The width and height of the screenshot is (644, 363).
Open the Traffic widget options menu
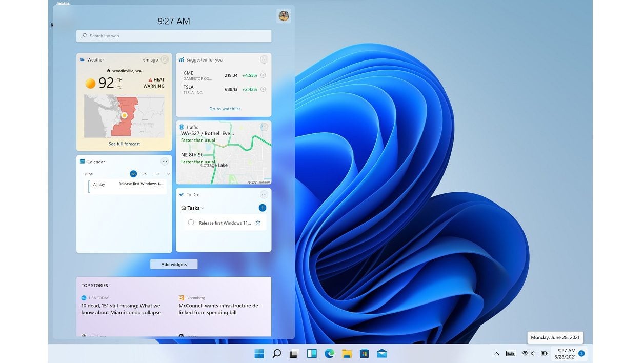pos(264,127)
